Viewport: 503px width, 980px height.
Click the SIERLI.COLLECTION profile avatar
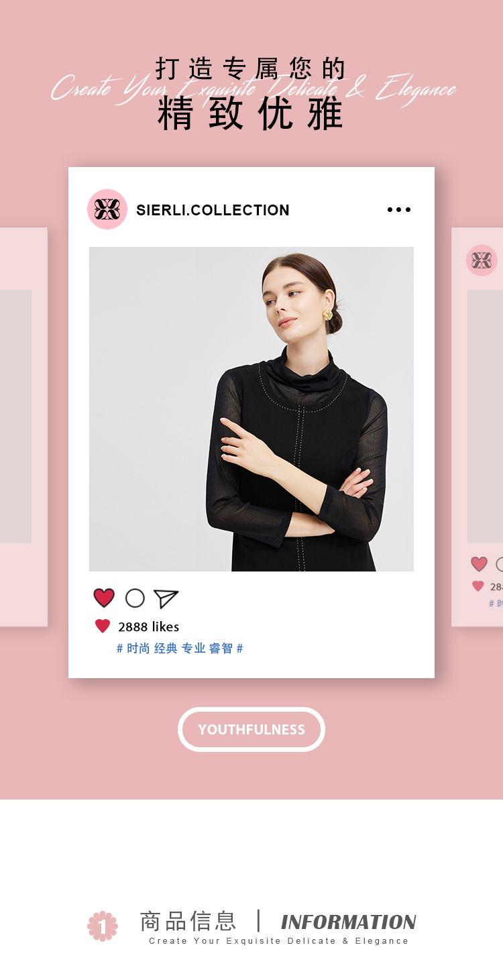pyautogui.click(x=107, y=209)
